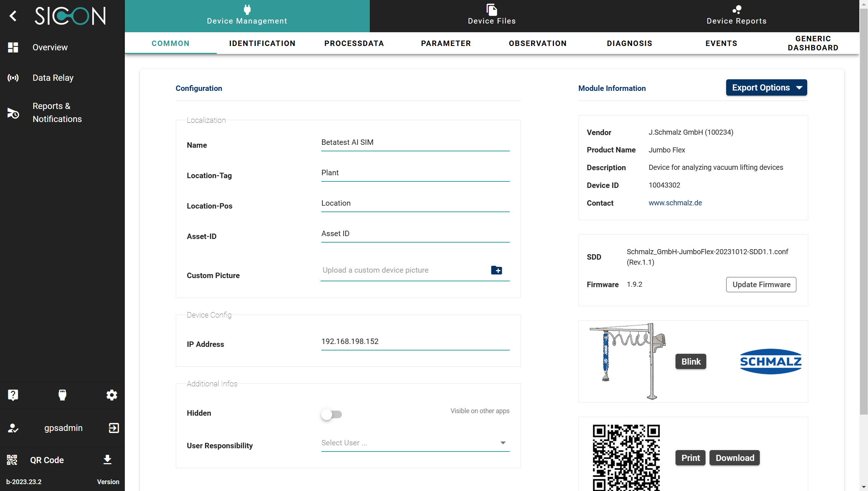868x491 pixels.
Task: Click the network port icon in sidebar
Action: (62, 395)
